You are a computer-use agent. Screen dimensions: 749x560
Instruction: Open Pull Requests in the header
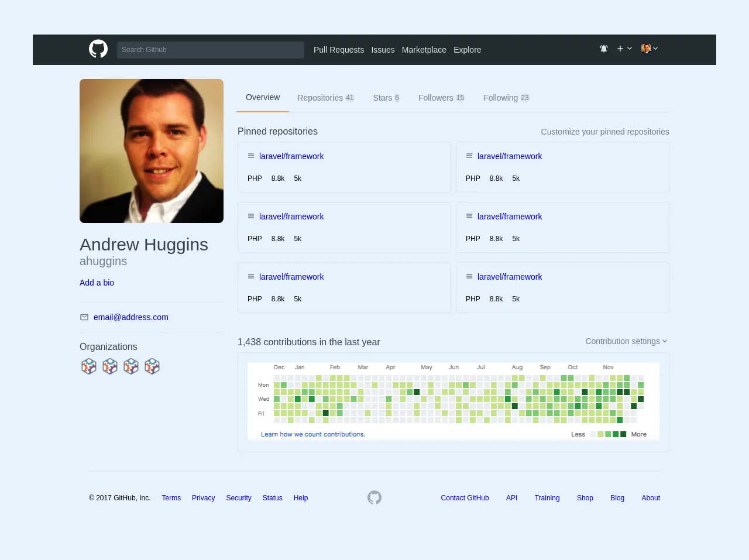pos(339,50)
